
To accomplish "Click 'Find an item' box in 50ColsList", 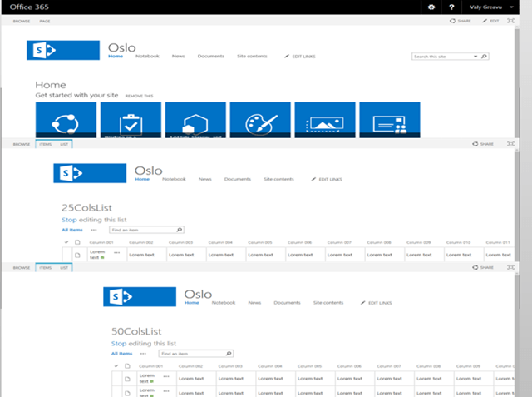I will [180, 353].
